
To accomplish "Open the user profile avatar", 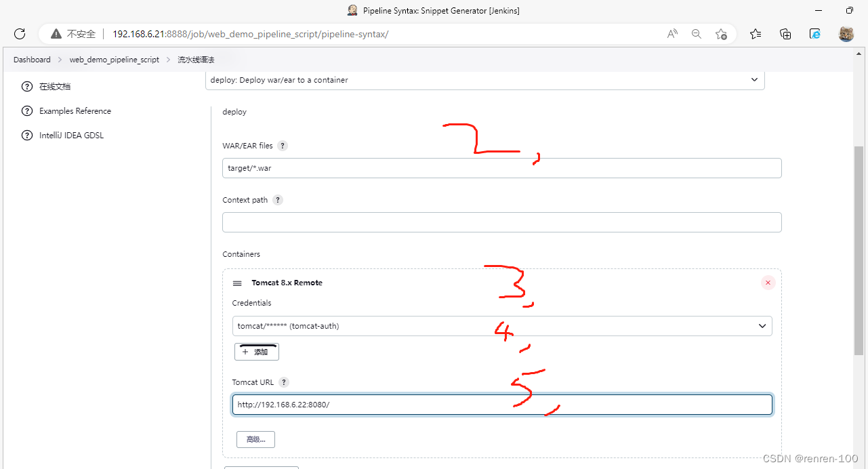I will [846, 34].
